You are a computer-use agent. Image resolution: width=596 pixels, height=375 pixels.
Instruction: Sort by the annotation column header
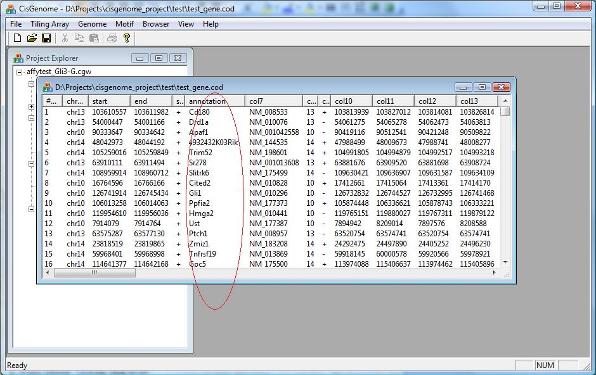[x=215, y=101]
